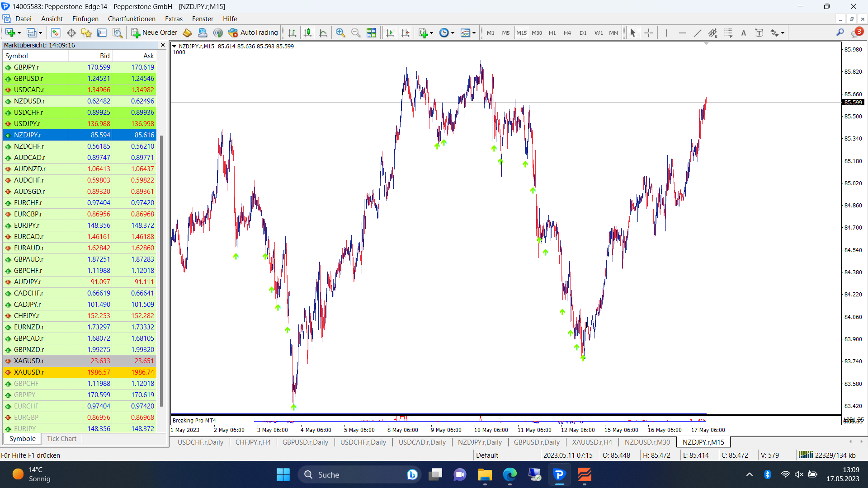Click the tile windows icon

tap(371, 33)
